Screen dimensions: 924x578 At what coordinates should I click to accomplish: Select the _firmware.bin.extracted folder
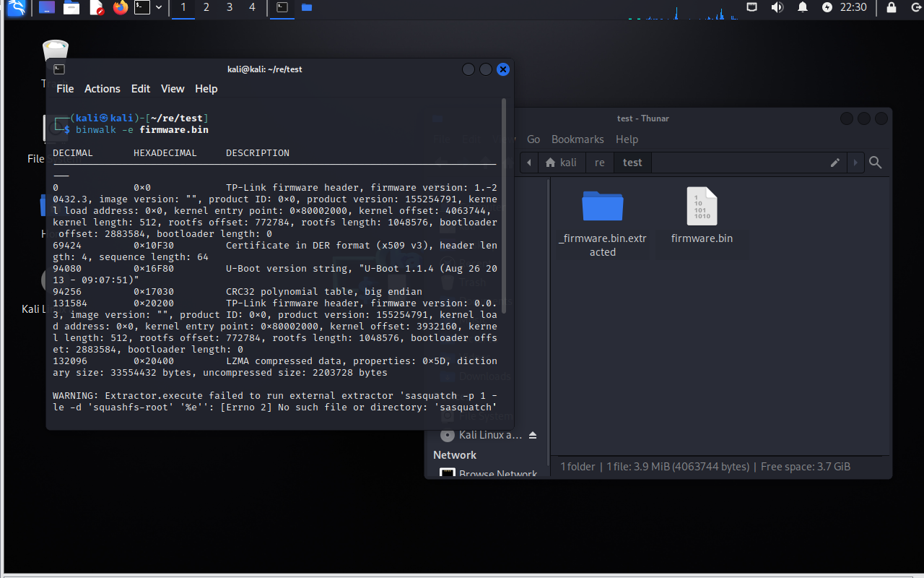[x=603, y=223]
